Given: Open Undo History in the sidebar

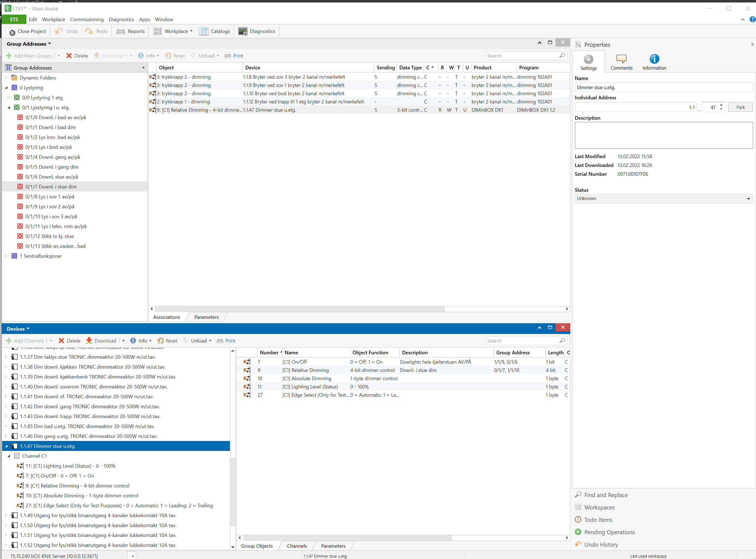Looking at the screenshot, I should click(601, 544).
